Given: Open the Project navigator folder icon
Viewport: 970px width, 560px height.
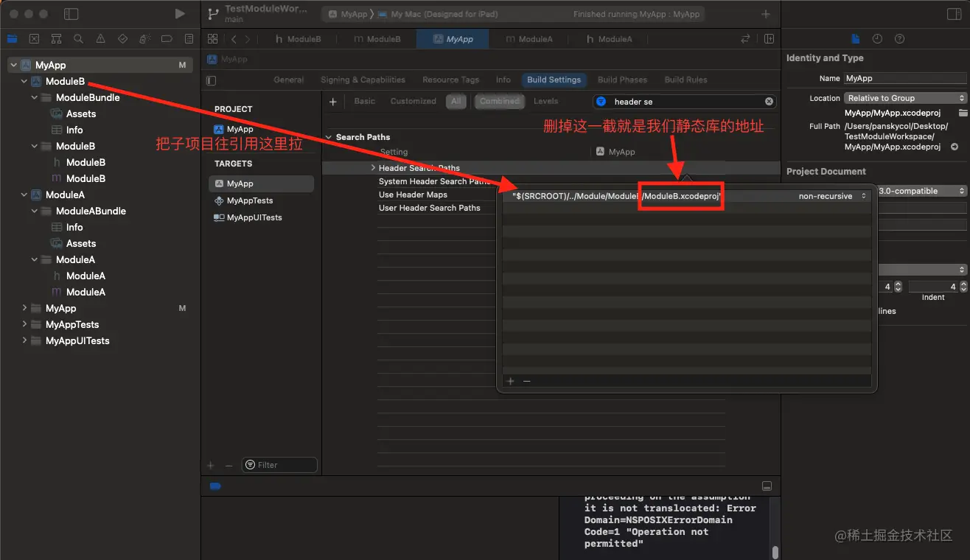Looking at the screenshot, I should pos(12,38).
